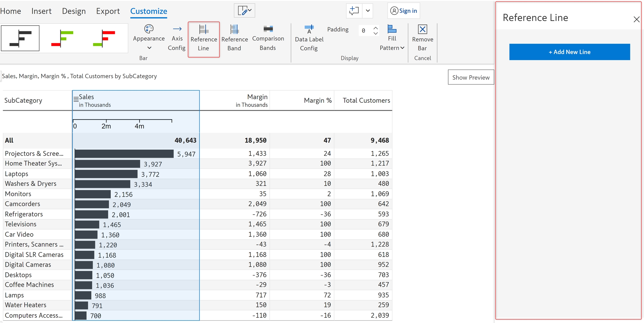This screenshot has width=644, height=323.
Task: Click the Sales column hamburger menu icon
Action: click(x=76, y=99)
